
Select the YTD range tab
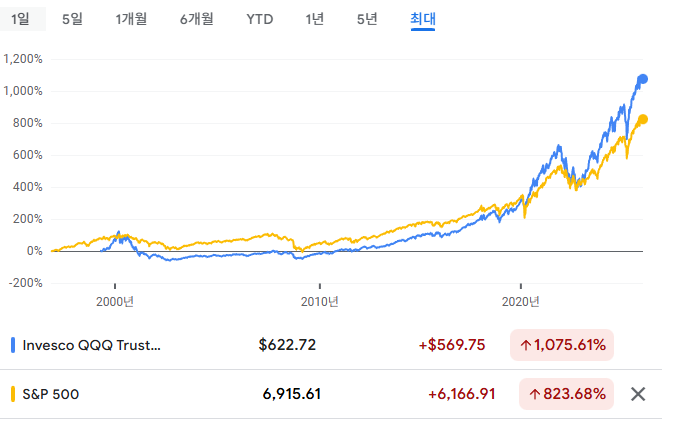260,19
